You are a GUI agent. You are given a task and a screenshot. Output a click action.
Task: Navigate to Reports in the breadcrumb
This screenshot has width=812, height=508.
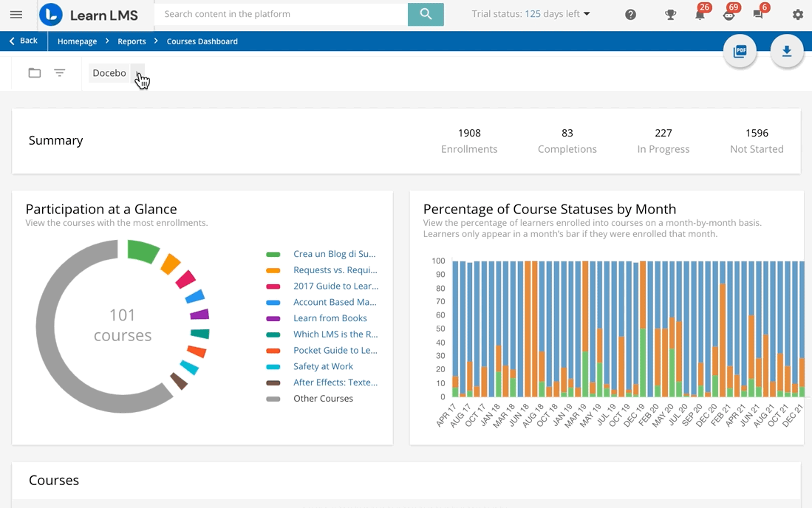coord(132,41)
